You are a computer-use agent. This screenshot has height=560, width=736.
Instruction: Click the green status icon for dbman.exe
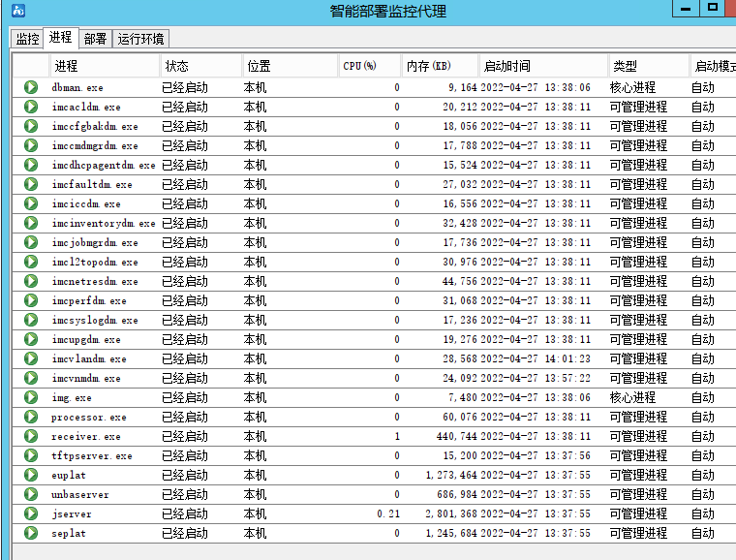[x=31, y=87]
